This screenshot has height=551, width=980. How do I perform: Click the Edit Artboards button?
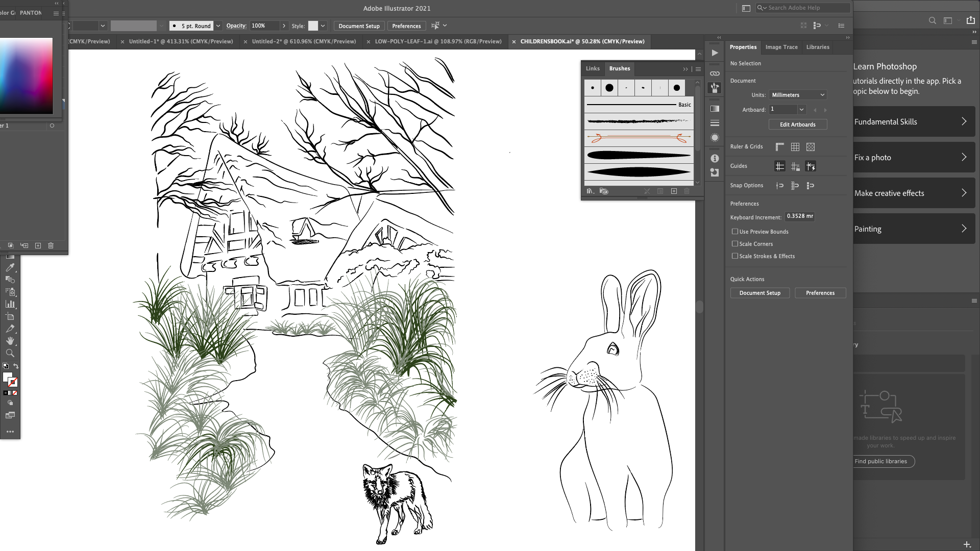[798, 124]
